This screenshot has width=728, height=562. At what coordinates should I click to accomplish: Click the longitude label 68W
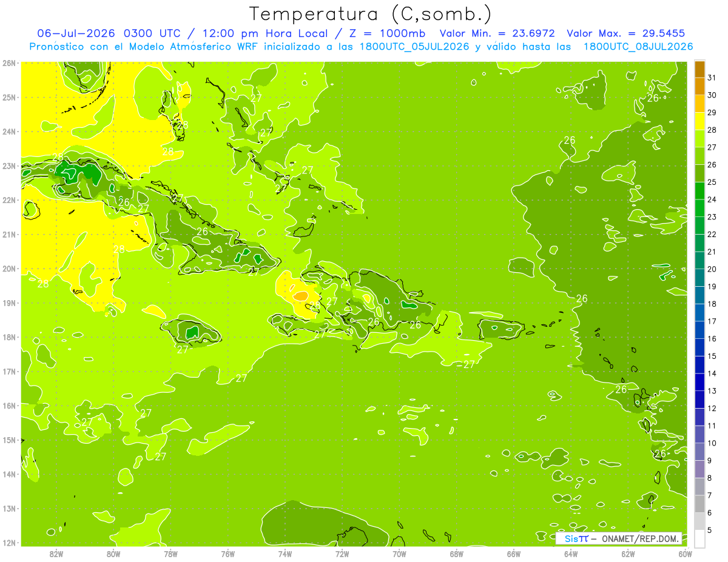click(457, 554)
